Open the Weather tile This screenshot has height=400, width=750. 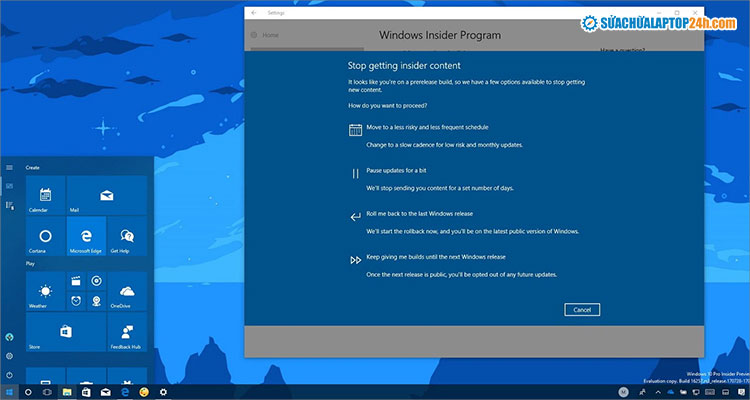tap(45, 291)
